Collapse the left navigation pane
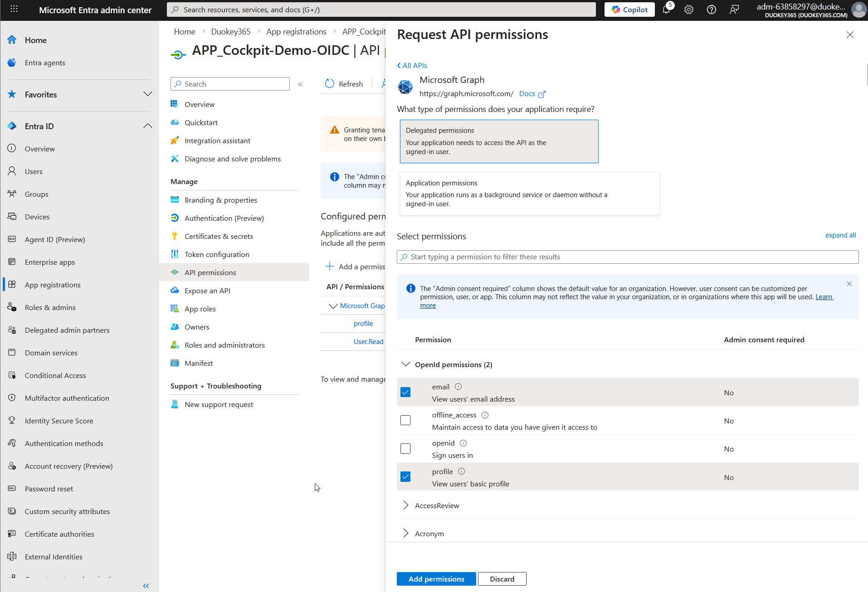This screenshot has width=868, height=592. (146, 586)
